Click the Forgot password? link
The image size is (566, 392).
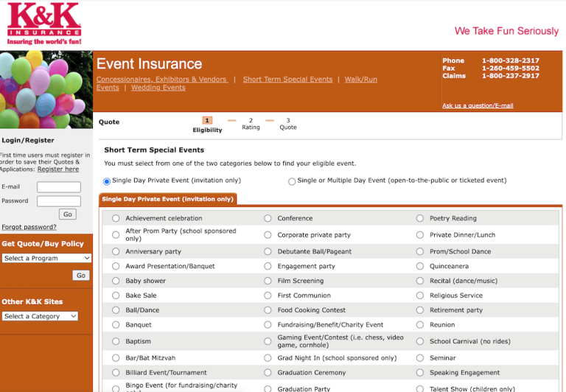pyautogui.click(x=29, y=227)
